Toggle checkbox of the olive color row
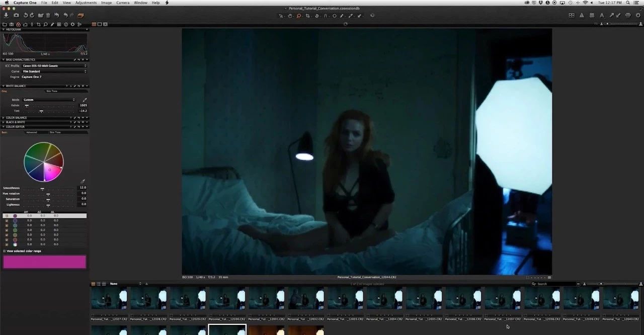Image resolution: width=644 pixels, height=335 pixels. (x=7, y=235)
